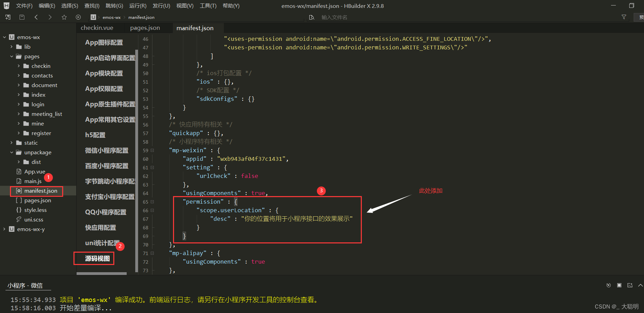Click the star favorites icon in the toolbar
Viewport: 644px width, 313px height.
point(64,17)
